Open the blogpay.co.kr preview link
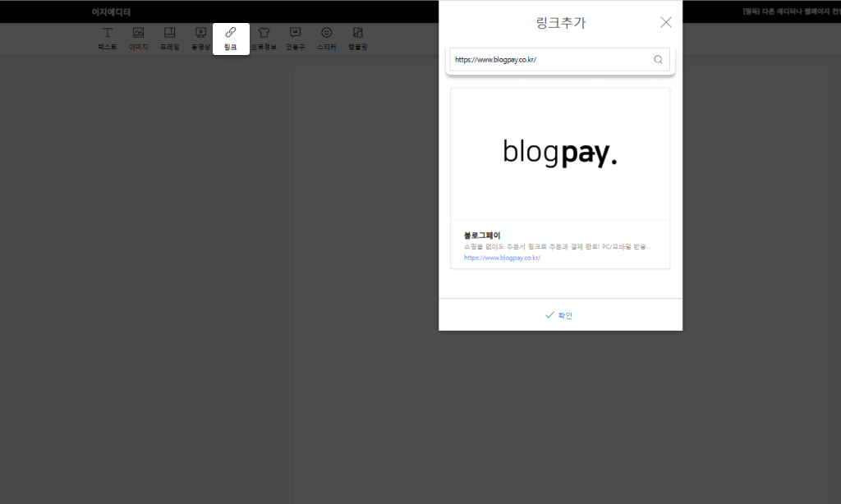The width and height of the screenshot is (841, 504). pos(502,258)
